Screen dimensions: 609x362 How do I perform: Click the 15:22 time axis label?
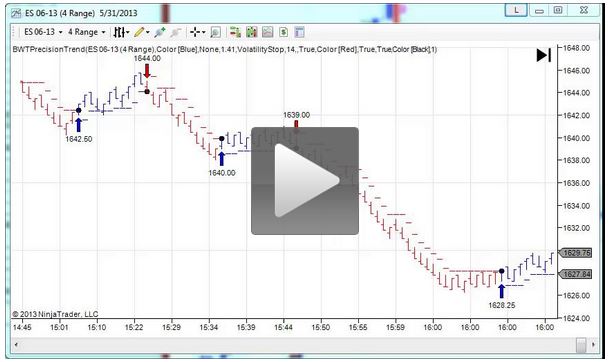tap(134, 327)
